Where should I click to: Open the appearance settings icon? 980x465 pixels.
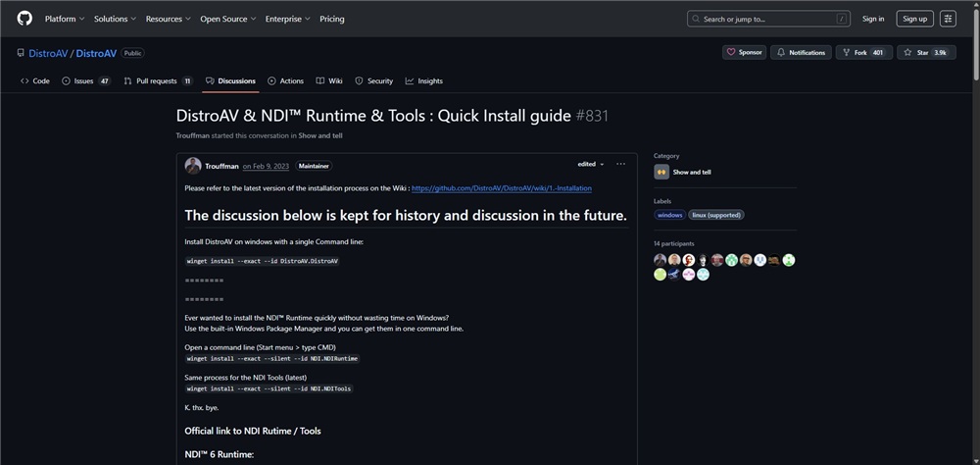pos(948,19)
